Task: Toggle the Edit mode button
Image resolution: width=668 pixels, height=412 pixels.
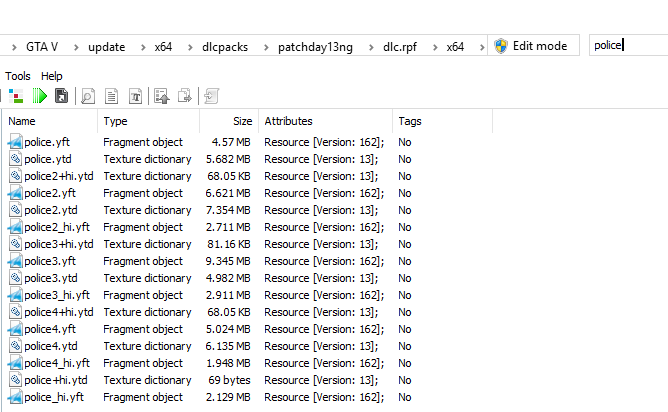Action: 533,46
